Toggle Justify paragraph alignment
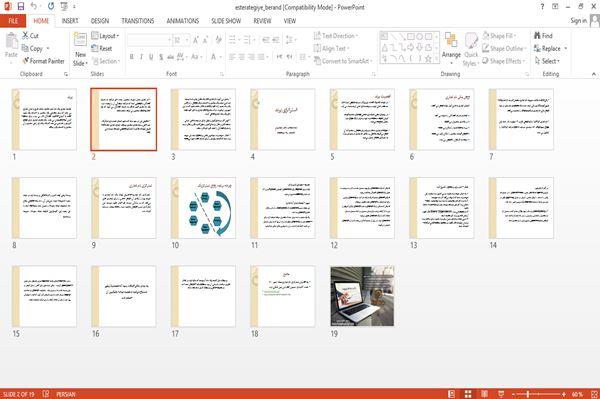Image resolution: width=600 pixels, height=399 pixels. pos(261,57)
